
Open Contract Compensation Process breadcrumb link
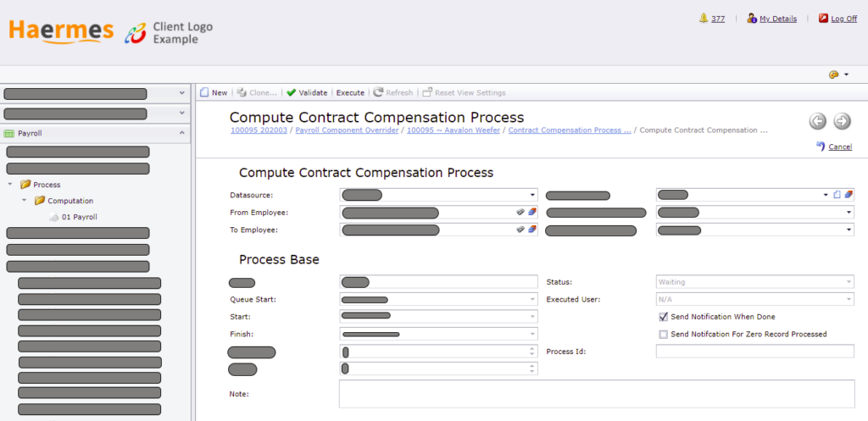(570, 130)
